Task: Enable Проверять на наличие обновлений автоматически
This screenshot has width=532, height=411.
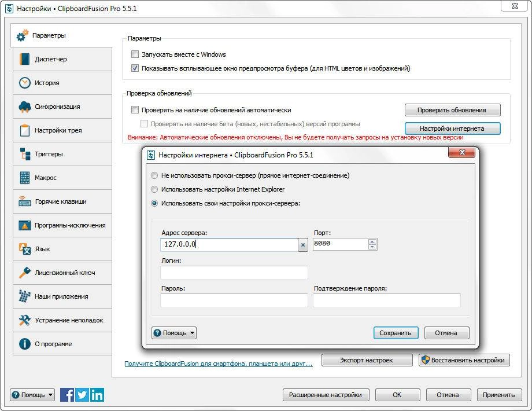Action: point(135,110)
